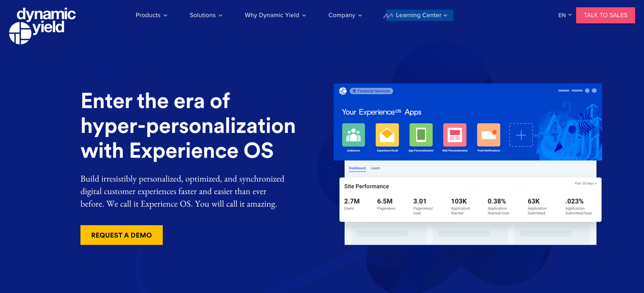The width and height of the screenshot is (644, 293).
Task: Click the small globe logo in dashboard
Action: pos(343,91)
